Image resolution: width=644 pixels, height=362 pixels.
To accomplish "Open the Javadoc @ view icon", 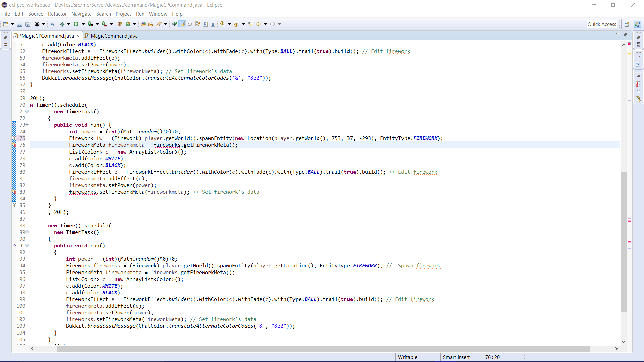I will point(638,92).
